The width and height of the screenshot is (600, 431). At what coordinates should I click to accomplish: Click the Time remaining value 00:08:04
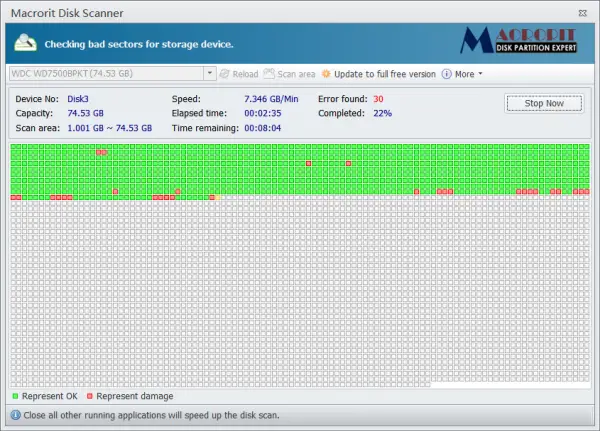[x=262, y=128]
